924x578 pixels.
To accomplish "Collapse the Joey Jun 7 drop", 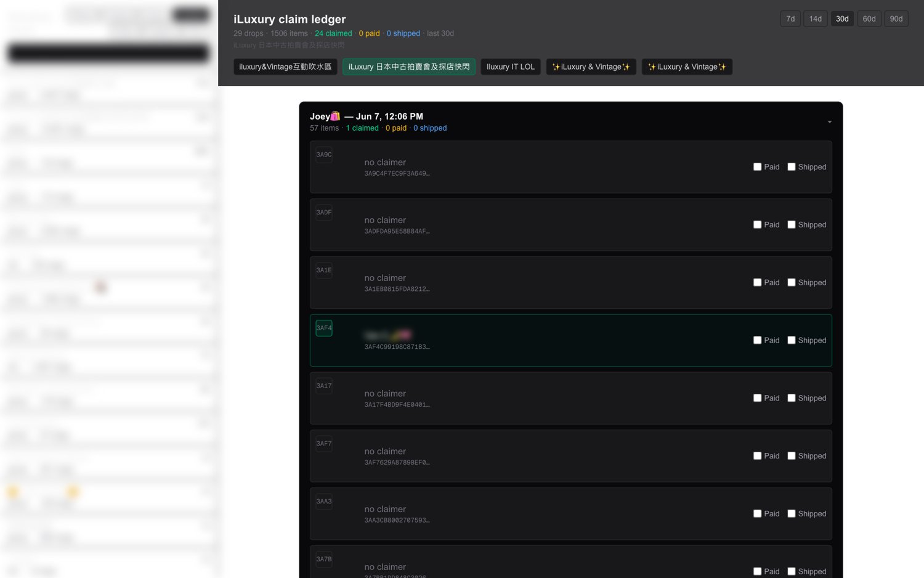I will click(830, 122).
